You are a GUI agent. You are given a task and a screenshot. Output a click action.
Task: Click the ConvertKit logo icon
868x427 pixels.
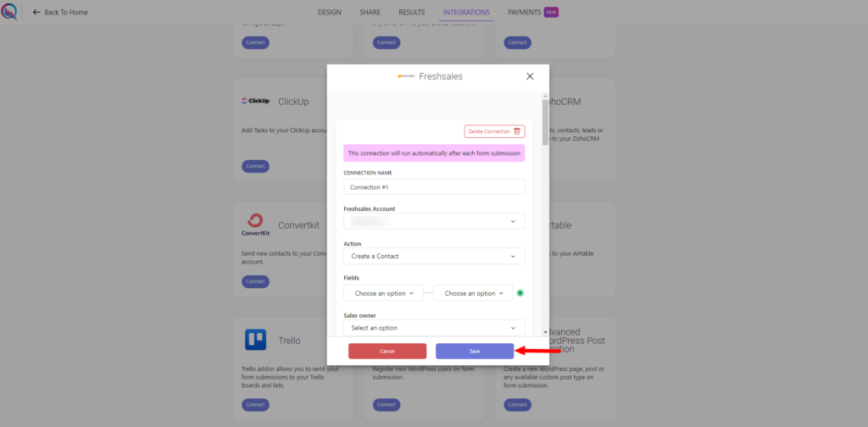point(255,225)
